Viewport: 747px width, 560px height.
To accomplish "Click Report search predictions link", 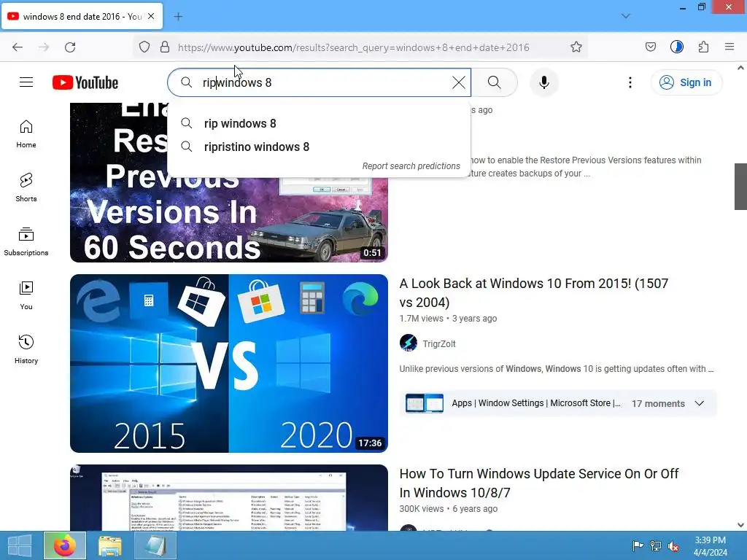I will 411,166.
